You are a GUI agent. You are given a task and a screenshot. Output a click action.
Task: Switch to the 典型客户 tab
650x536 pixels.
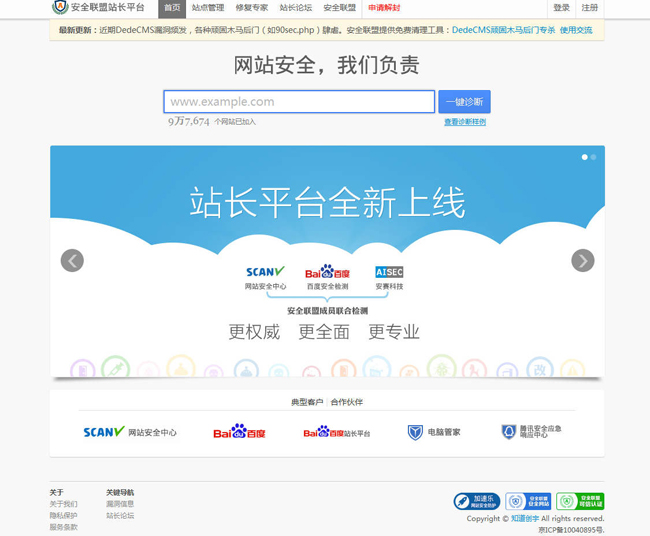tap(307, 402)
